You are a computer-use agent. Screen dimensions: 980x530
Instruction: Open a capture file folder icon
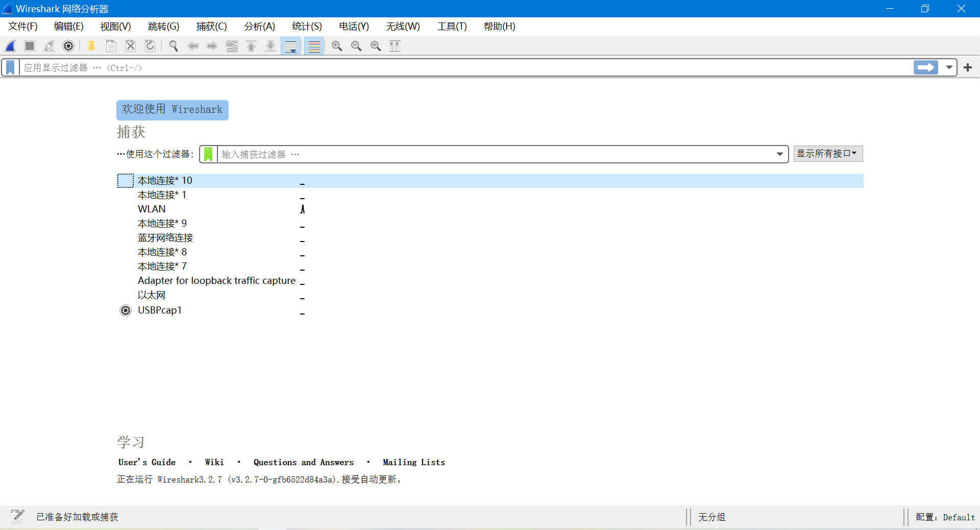click(91, 46)
